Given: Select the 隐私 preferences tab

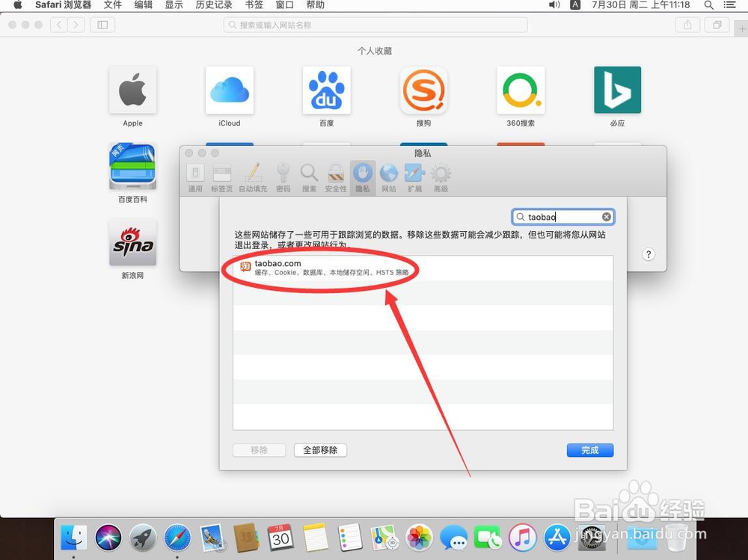Looking at the screenshot, I should pos(363,178).
